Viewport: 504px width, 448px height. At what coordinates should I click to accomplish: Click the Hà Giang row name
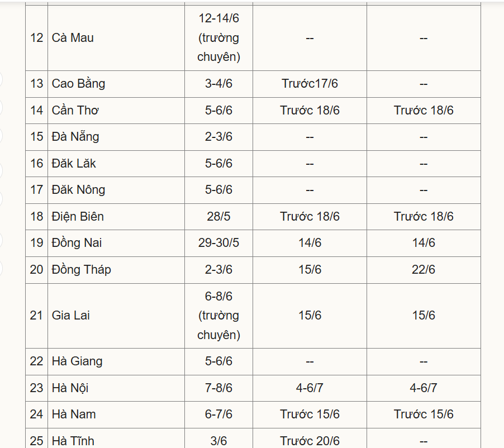pos(77,361)
